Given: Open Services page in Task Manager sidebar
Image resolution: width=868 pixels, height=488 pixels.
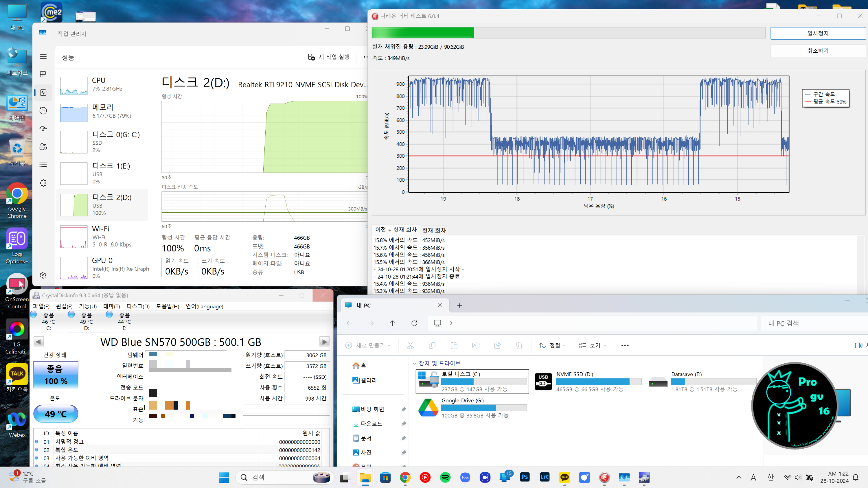Looking at the screenshot, I should coord(43,183).
